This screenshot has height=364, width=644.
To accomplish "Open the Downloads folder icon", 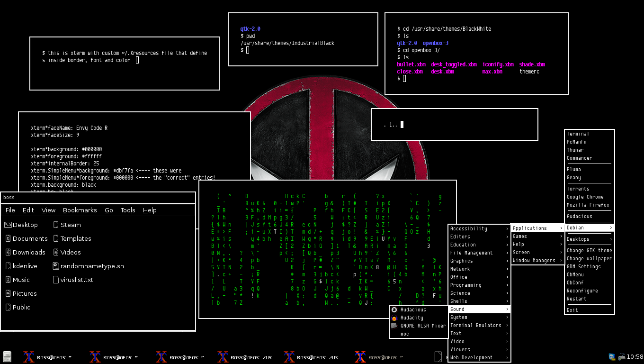I will coord(8,252).
